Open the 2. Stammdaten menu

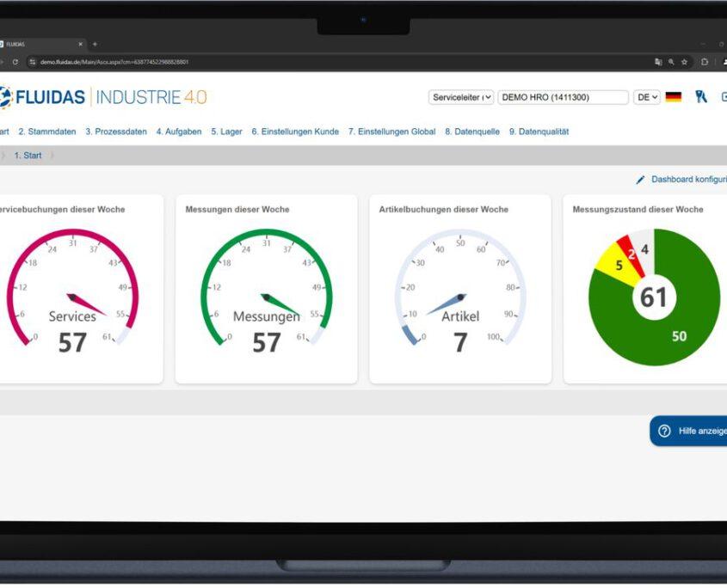pyautogui.click(x=47, y=132)
